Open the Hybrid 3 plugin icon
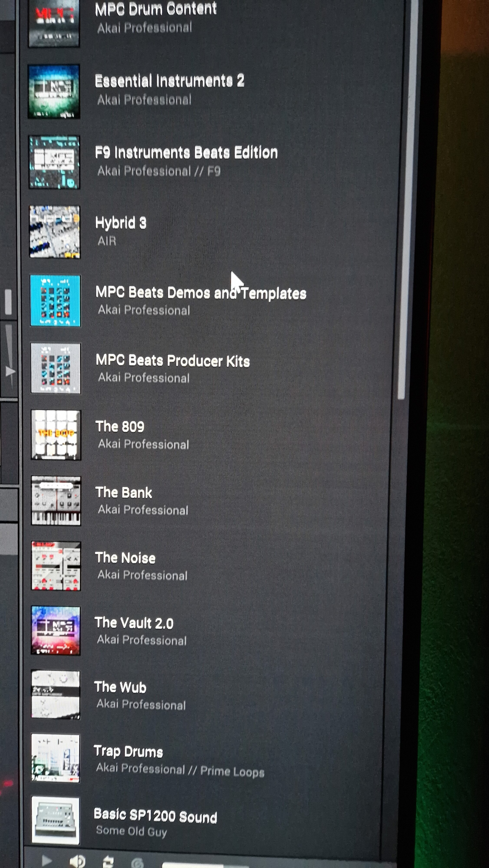The height and width of the screenshot is (868, 489). (55, 232)
